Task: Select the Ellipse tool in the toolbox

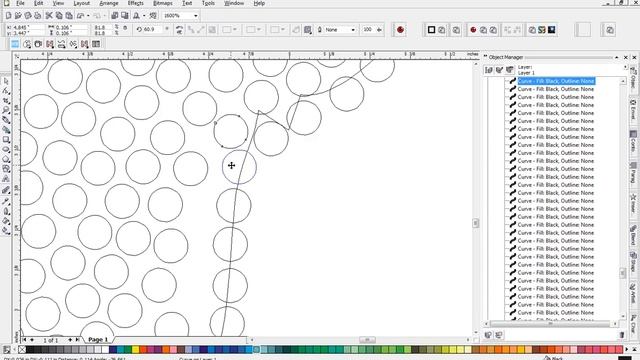Action: [6, 150]
